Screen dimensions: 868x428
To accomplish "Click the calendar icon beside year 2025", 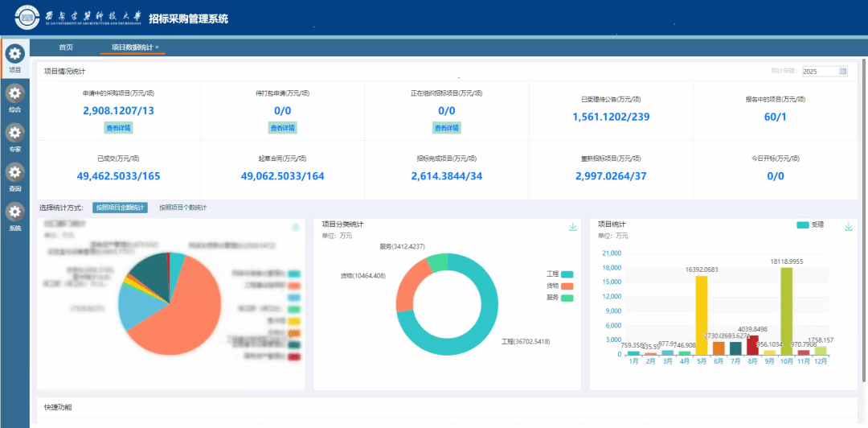I will 842,71.
